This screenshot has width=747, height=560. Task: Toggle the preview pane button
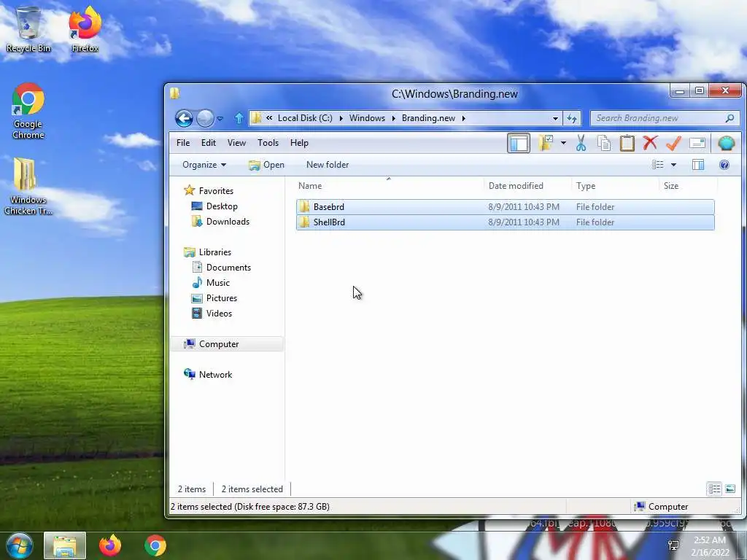[x=698, y=165]
